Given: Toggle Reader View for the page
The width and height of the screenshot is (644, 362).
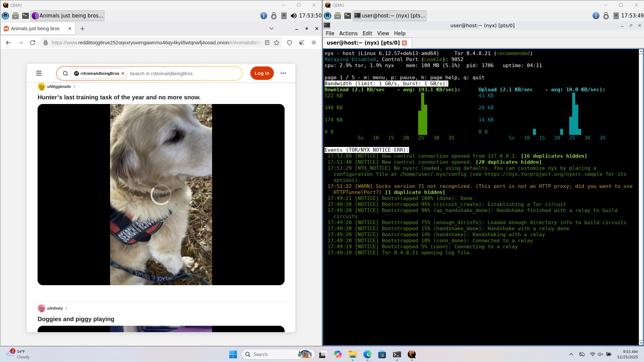Looking at the screenshot, I should (x=267, y=43).
